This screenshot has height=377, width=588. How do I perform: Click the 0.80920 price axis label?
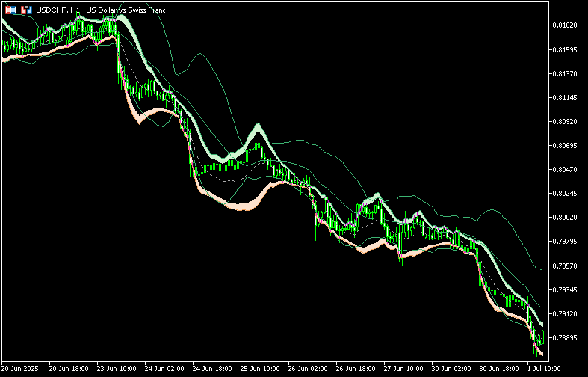(564, 121)
